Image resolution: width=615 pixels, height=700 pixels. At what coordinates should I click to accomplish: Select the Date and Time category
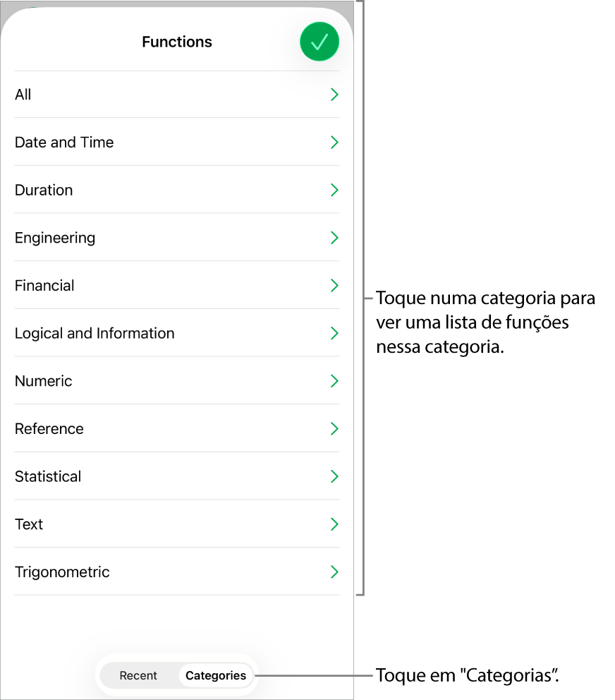click(x=176, y=142)
